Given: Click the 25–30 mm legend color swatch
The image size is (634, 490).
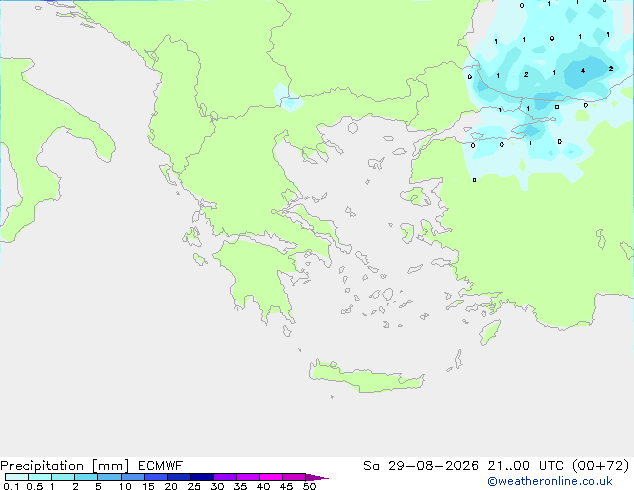Looking at the screenshot, I should tap(202, 477).
